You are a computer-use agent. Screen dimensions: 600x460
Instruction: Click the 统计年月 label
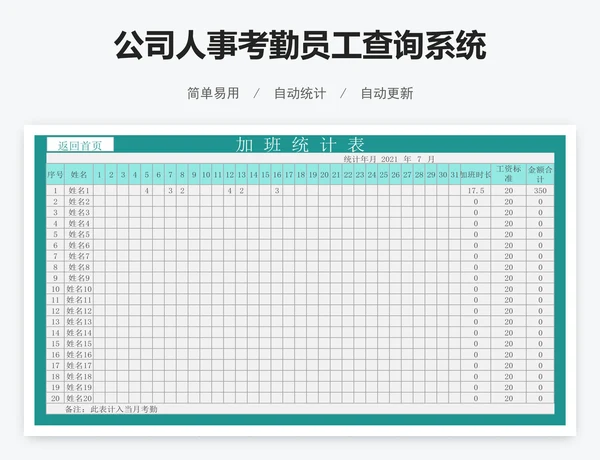coord(360,159)
